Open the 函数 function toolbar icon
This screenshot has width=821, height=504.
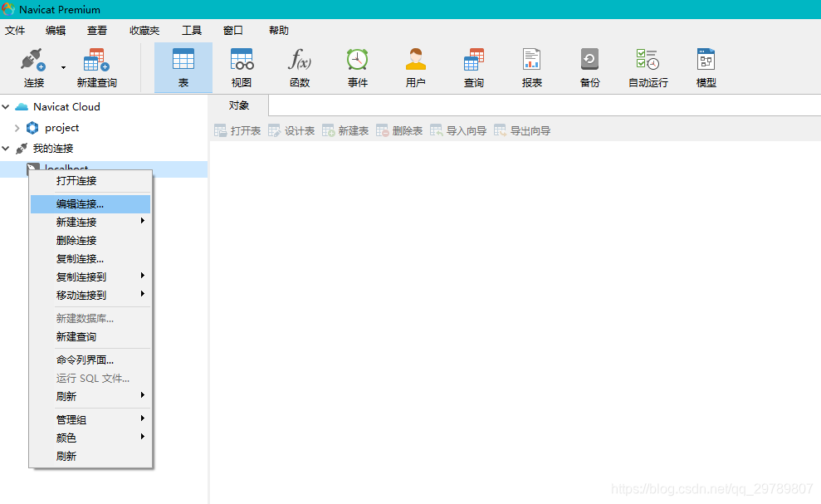pyautogui.click(x=300, y=59)
